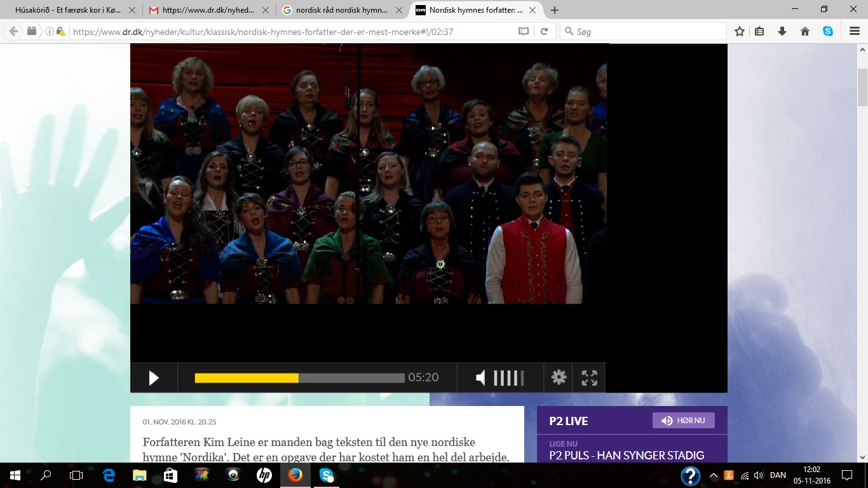Click the choir video frame
This screenshot has width=868, height=488.
click(x=369, y=173)
